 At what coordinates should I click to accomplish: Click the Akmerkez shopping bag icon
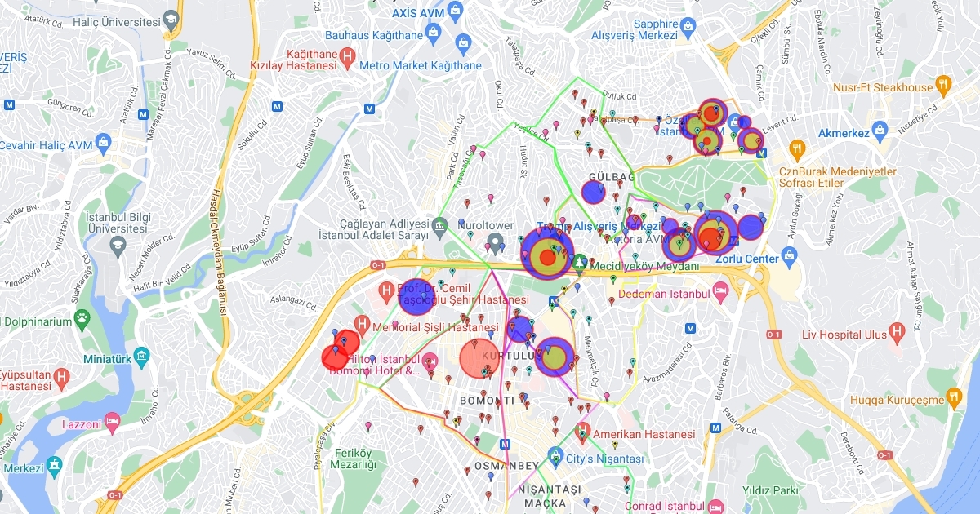(x=880, y=129)
